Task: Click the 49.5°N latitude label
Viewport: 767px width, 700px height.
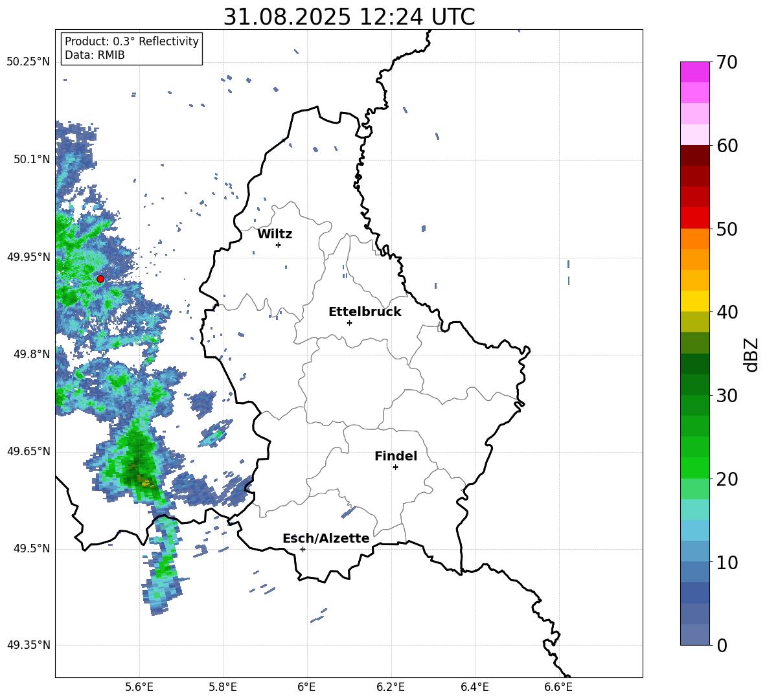Action: pyautogui.click(x=32, y=548)
